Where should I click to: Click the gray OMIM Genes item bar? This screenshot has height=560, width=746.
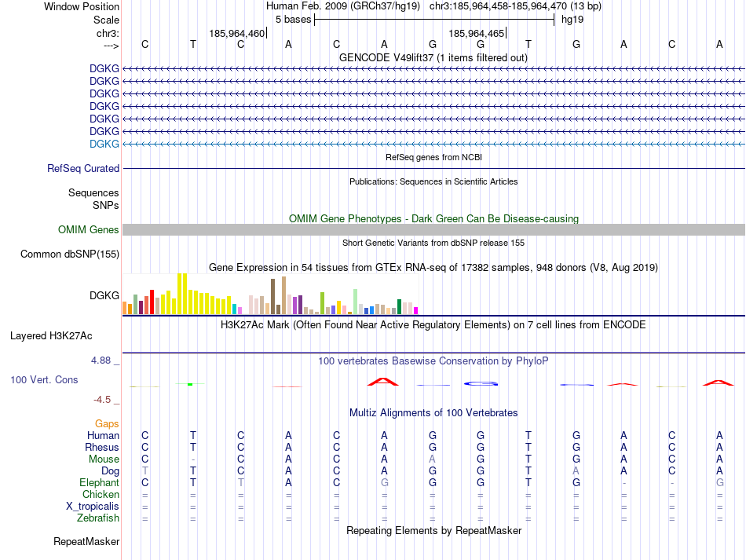pos(433,230)
